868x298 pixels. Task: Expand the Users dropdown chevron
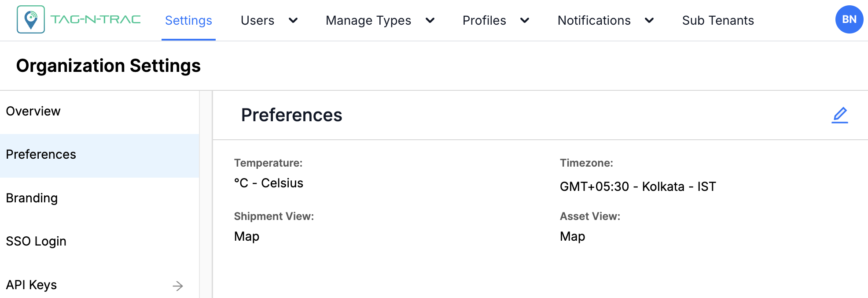pyautogui.click(x=293, y=20)
